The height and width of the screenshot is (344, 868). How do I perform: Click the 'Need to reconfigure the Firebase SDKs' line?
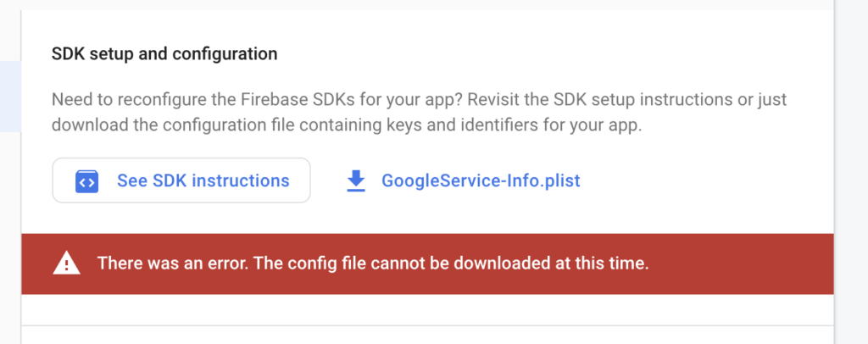pyautogui.click(x=419, y=100)
